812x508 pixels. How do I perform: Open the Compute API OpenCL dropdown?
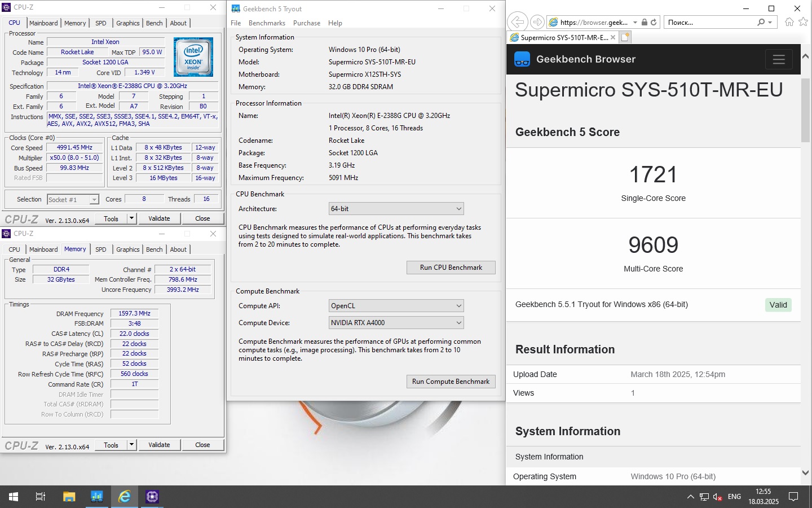tap(396, 306)
